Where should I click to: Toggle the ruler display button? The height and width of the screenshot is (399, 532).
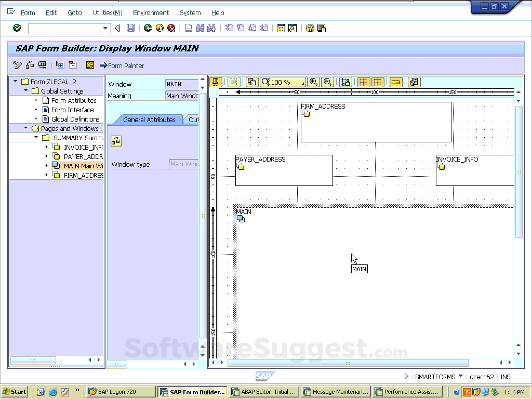[x=396, y=82]
